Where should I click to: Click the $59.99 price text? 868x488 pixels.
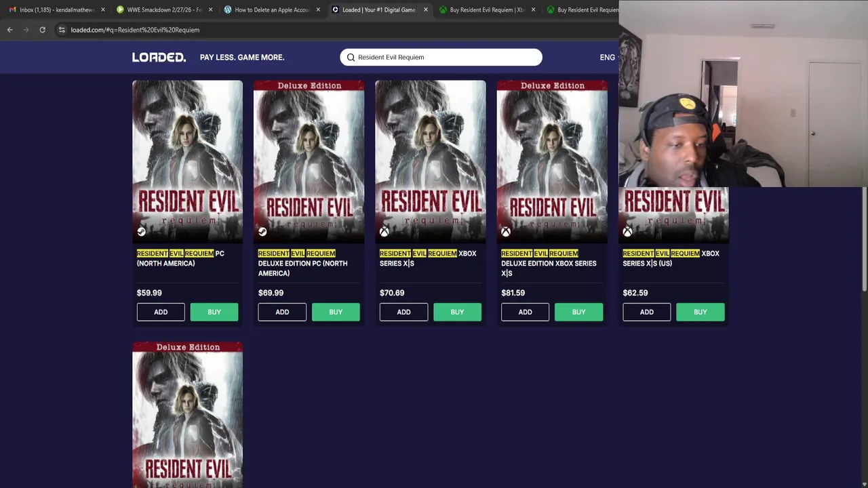pyautogui.click(x=149, y=293)
